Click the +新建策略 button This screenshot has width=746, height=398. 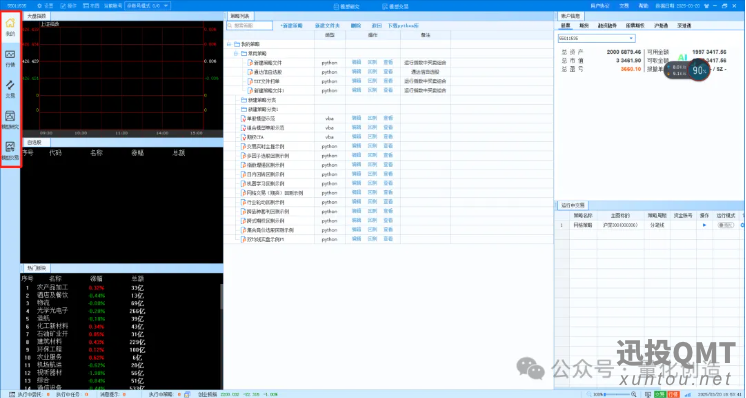pyautogui.click(x=291, y=26)
